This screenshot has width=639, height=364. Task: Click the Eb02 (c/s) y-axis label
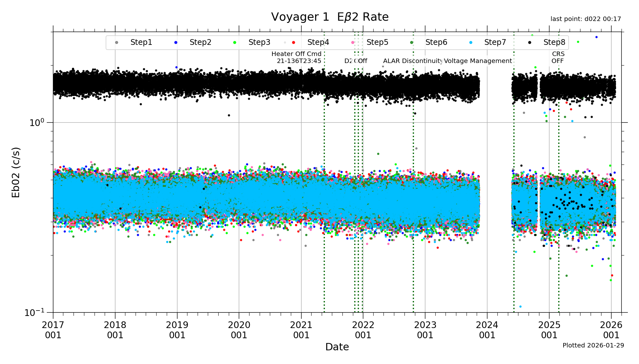[x=16, y=172]
